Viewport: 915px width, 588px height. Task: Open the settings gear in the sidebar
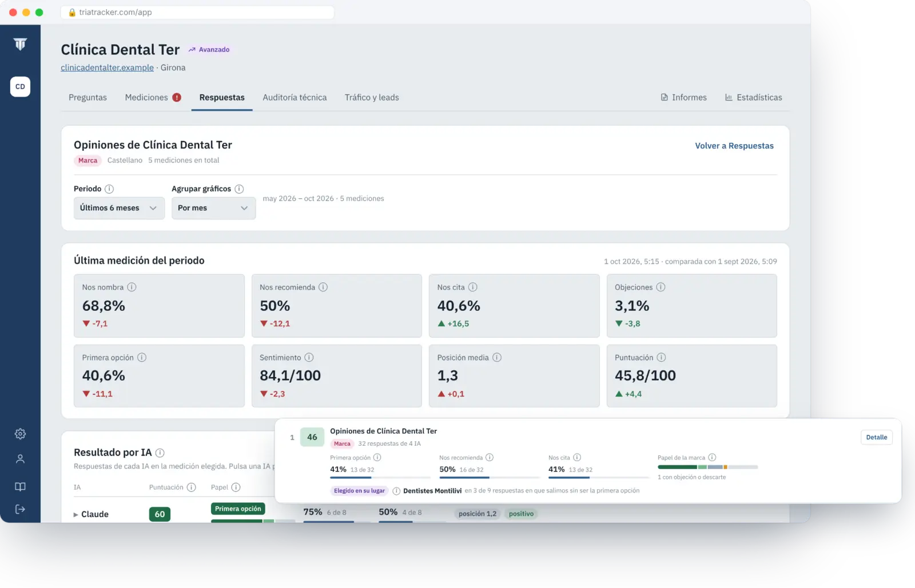[x=20, y=434]
